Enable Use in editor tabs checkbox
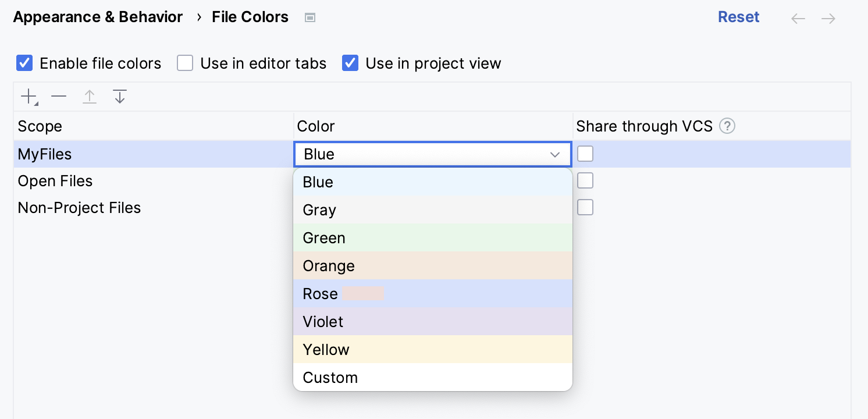This screenshot has width=868, height=419. click(185, 63)
